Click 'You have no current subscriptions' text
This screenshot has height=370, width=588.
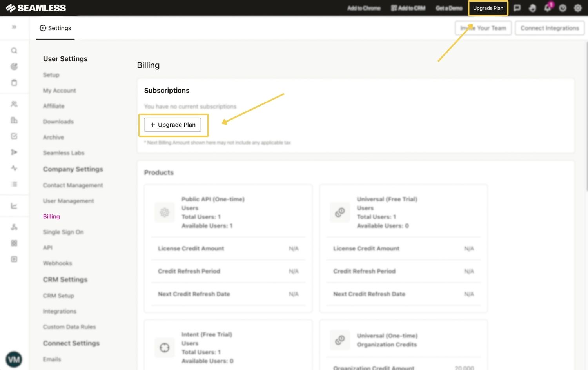(x=190, y=107)
